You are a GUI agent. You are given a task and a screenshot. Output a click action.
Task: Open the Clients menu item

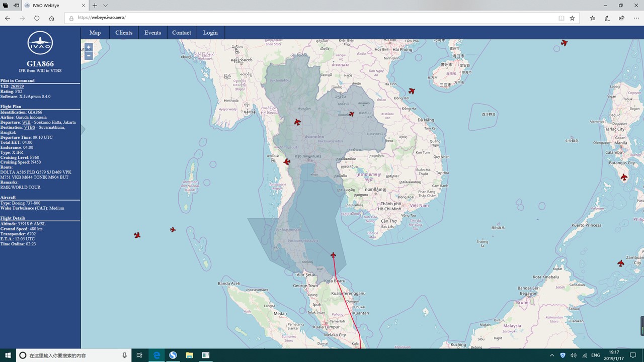click(x=124, y=33)
